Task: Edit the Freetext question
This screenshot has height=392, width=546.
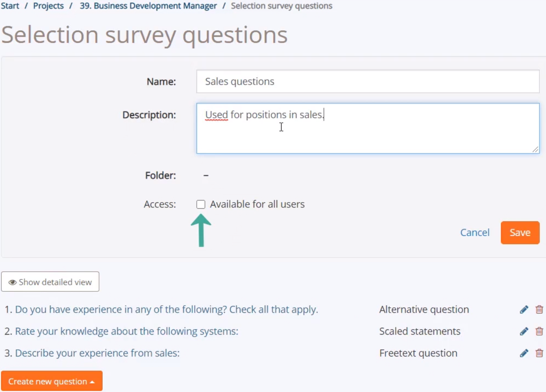Action: click(x=524, y=353)
